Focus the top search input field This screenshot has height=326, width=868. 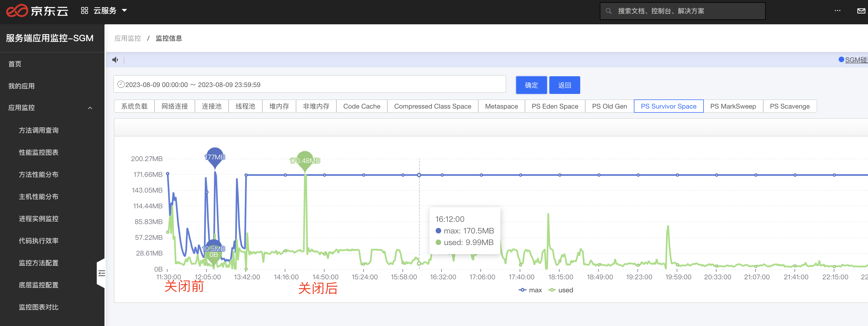click(683, 11)
